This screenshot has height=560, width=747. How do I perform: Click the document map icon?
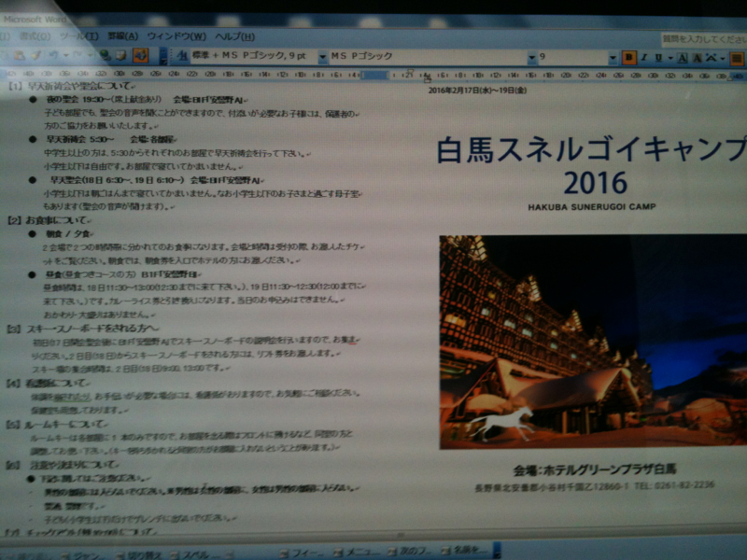click(120, 55)
